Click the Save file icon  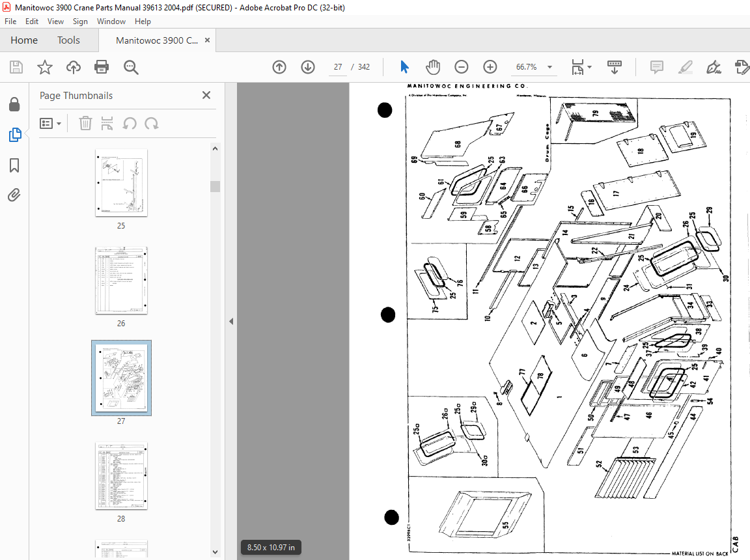pyautogui.click(x=16, y=67)
